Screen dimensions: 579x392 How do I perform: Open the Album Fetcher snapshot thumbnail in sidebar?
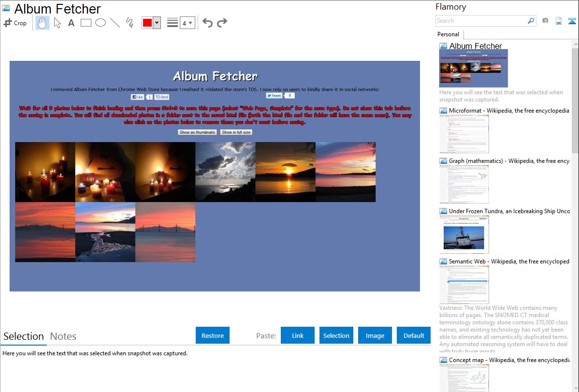coord(474,69)
